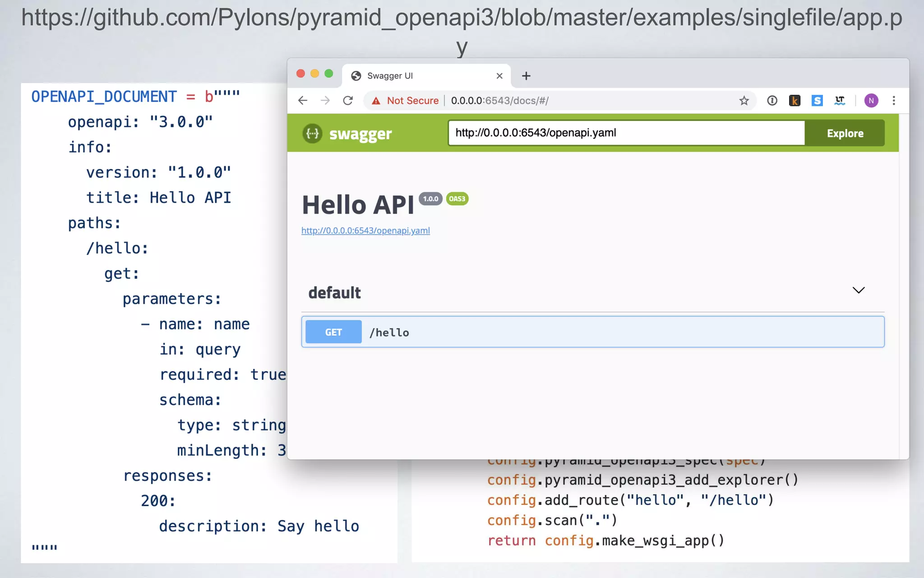Viewport: 924px width, 578px height.
Task: Click the yellow minimize window button
Action: coord(315,74)
